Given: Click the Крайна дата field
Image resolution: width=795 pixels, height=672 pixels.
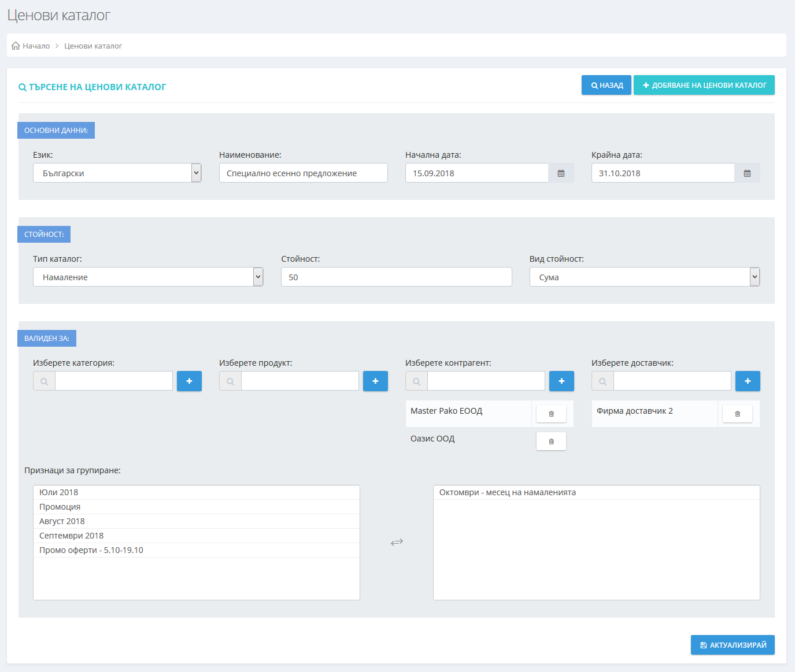Looking at the screenshot, I should pos(663,173).
